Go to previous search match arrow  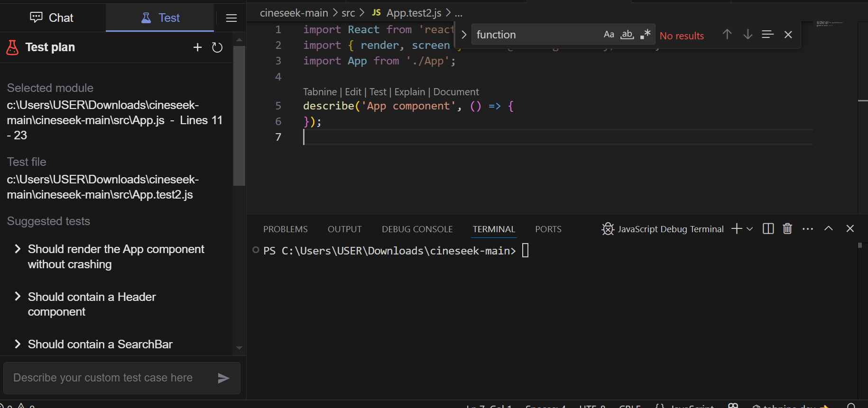[727, 35]
